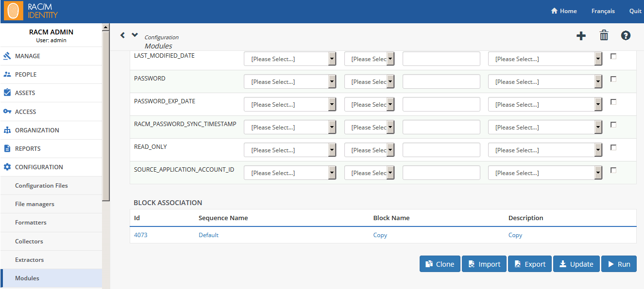This screenshot has height=289, width=644.
Task: Select File managers in sidebar
Action: pyautogui.click(x=51, y=204)
